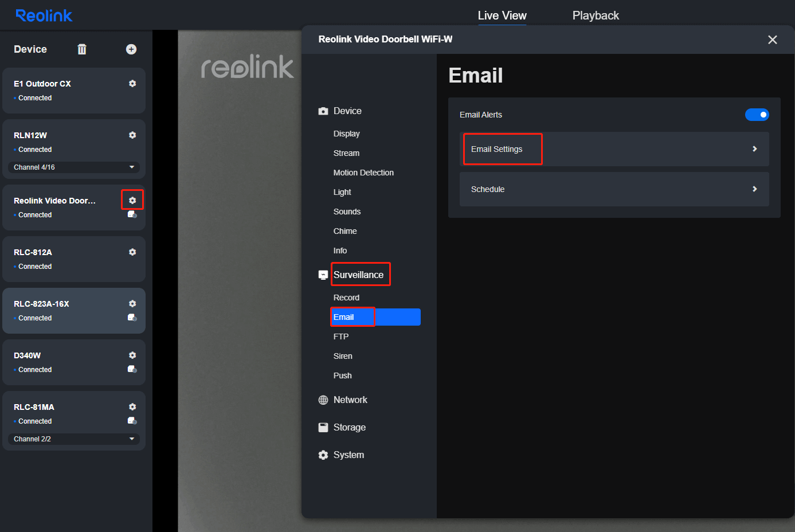Open settings gear for E1 Outdoor CX

point(132,84)
